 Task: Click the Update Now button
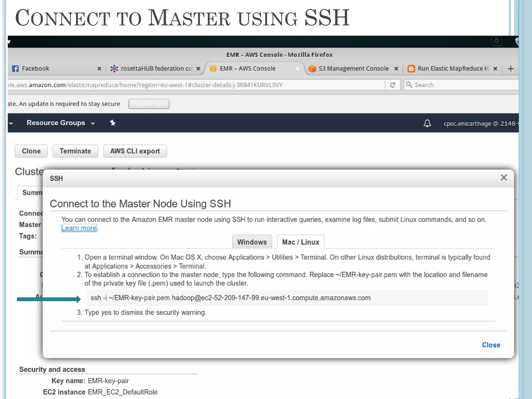click(x=149, y=104)
